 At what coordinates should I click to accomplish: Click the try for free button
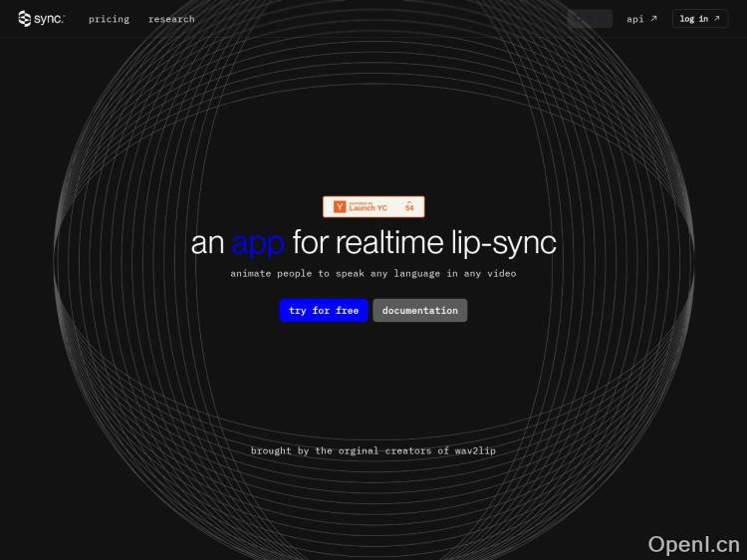(324, 310)
